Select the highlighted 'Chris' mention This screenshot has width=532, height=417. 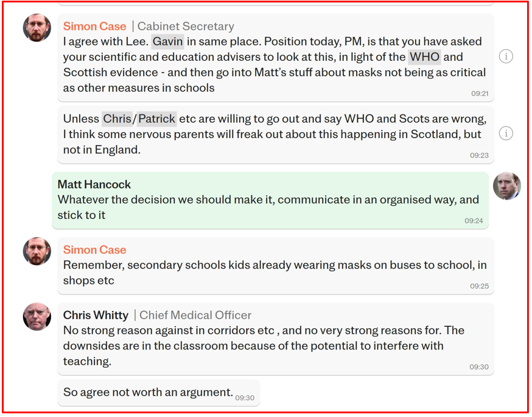tap(117, 119)
